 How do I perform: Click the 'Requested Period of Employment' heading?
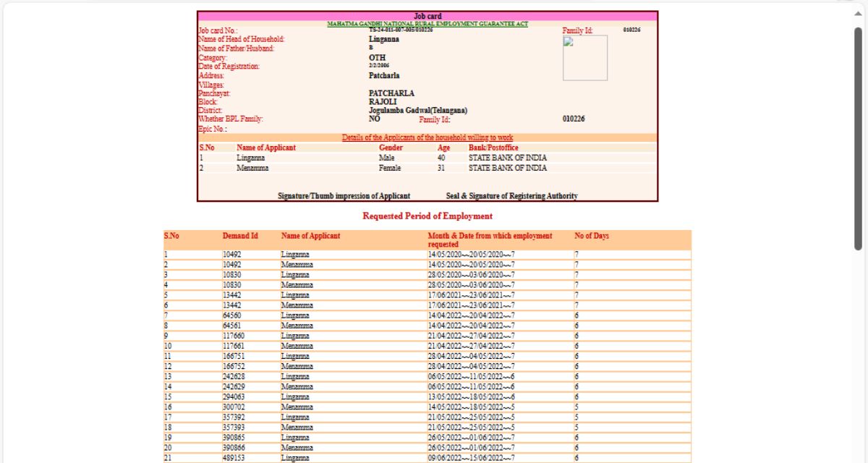click(x=427, y=216)
